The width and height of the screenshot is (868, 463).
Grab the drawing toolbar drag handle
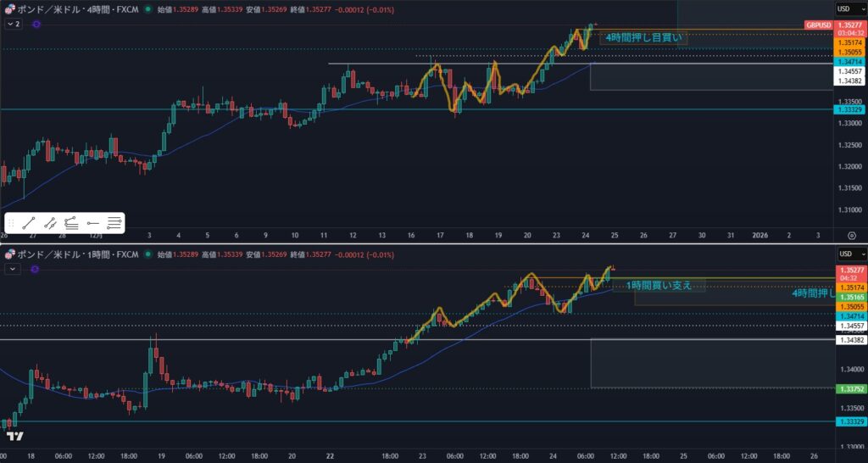coord(11,223)
